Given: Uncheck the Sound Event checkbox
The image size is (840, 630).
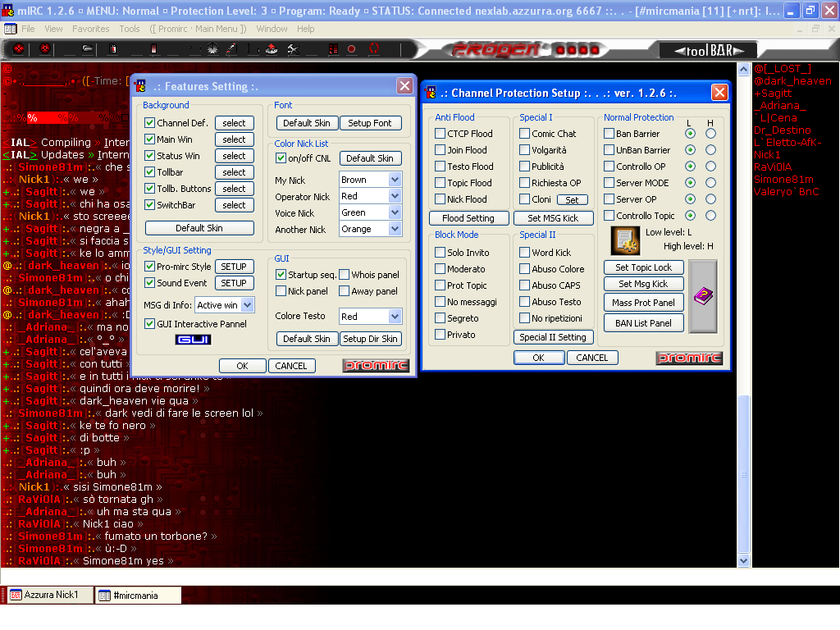Looking at the screenshot, I should click(150, 283).
